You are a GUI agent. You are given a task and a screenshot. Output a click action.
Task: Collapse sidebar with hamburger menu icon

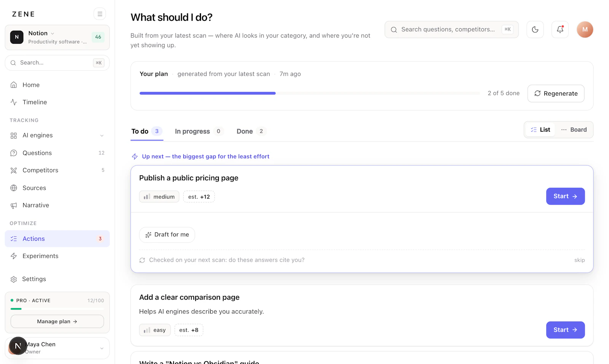(100, 14)
